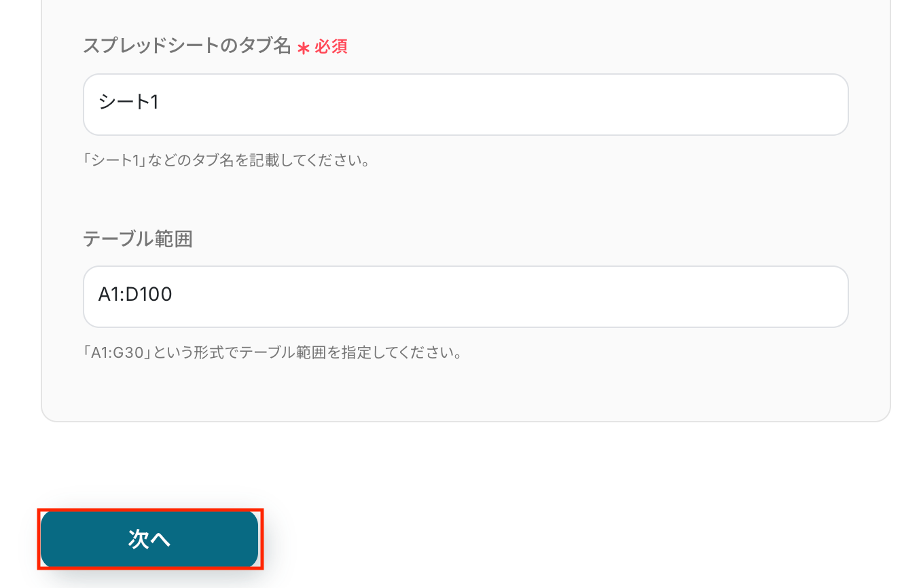Click the red asterisk beside 必須

pos(304,48)
